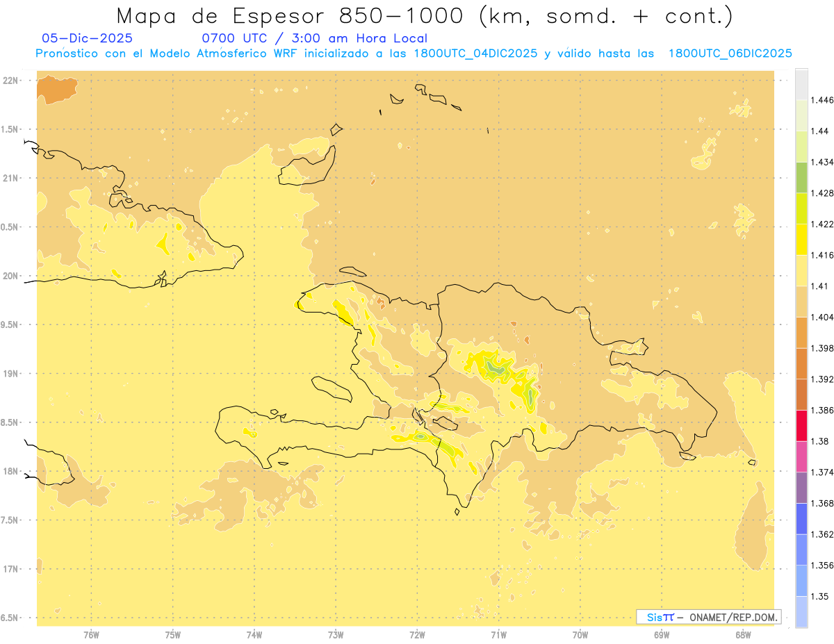Click the "72W" longitude label
834x644 pixels.
click(417, 634)
